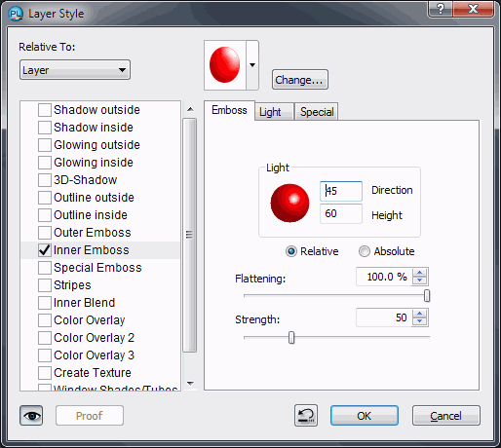This screenshot has height=448, width=501.
Task: Uncheck the Inner Emboss effect
Action: pos(45,250)
